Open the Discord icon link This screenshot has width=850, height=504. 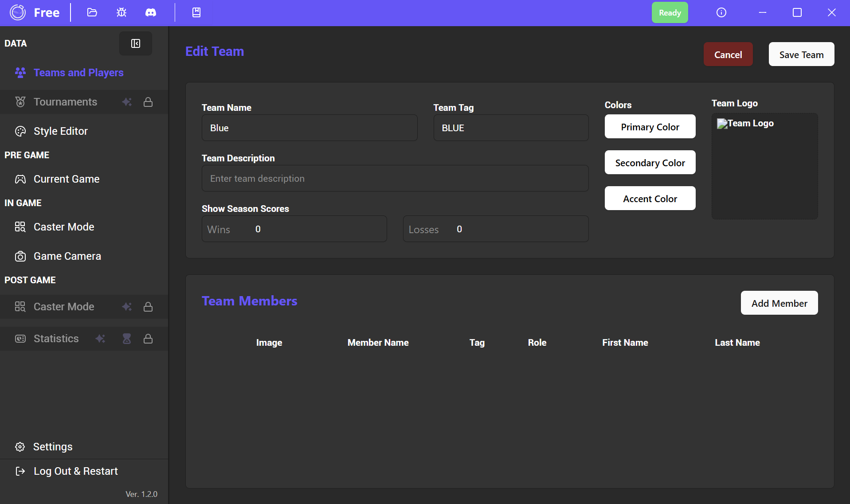coord(151,12)
